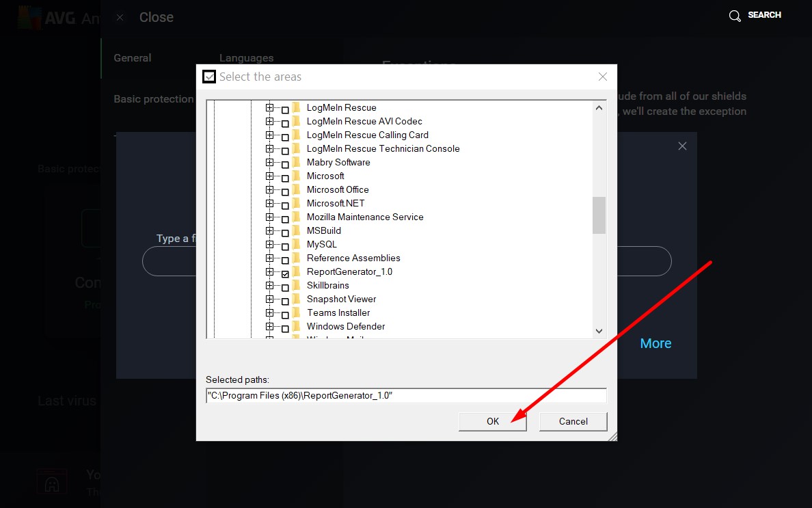Click the Snapshot Viewer folder name

coord(341,299)
